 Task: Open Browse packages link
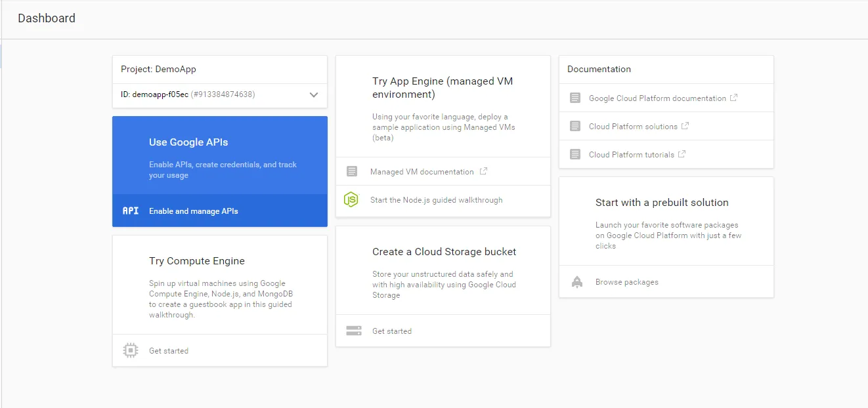tap(627, 282)
